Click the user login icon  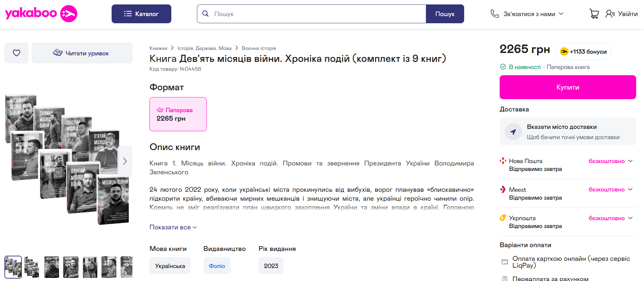[610, 14]
